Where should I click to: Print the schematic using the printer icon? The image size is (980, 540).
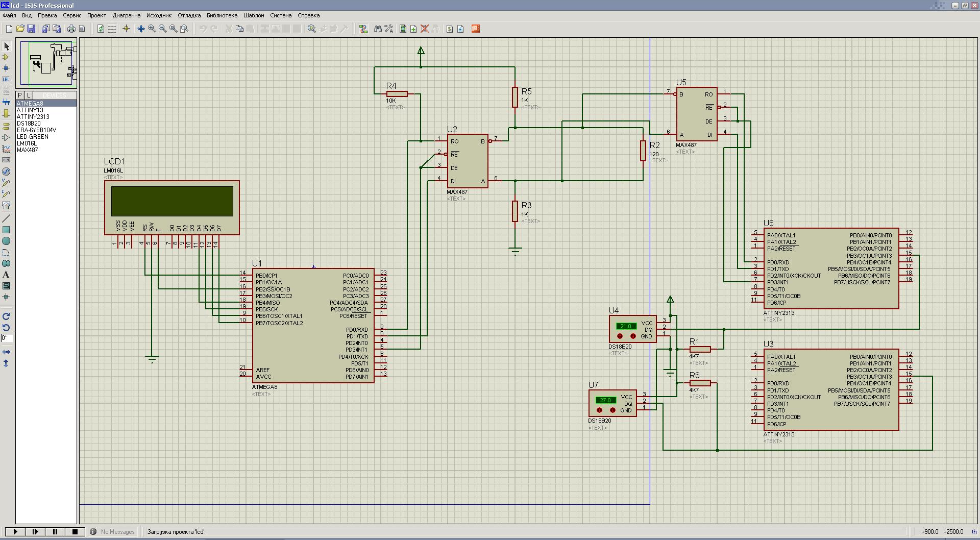coord(71,29)
